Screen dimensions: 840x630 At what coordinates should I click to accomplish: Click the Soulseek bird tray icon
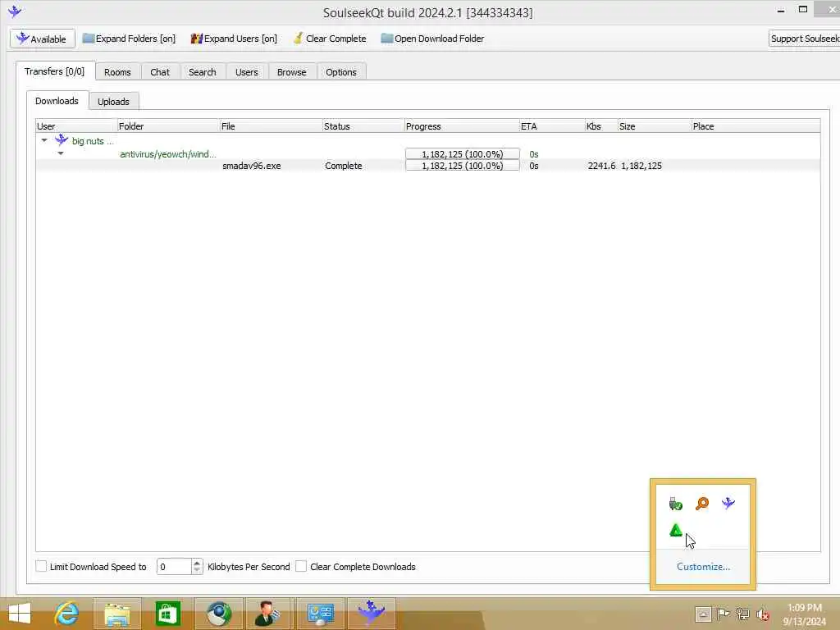[x=728, y=503]
